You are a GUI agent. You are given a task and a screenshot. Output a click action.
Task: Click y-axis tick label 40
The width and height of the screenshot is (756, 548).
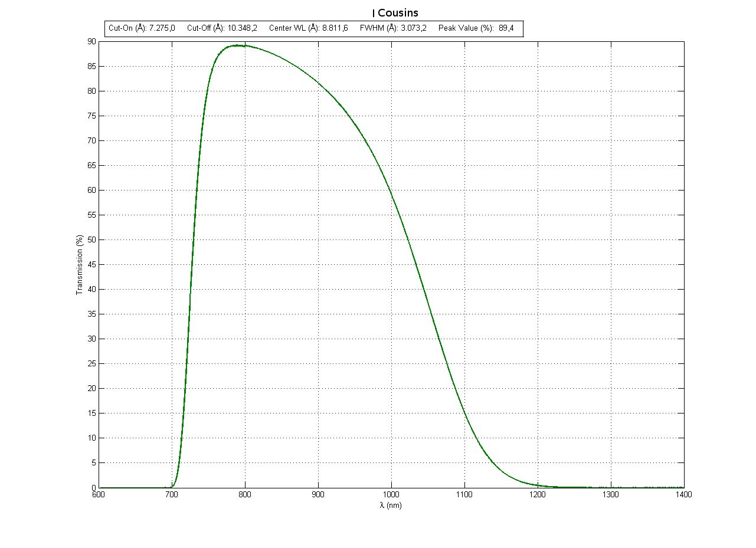[x=91, y=289]
